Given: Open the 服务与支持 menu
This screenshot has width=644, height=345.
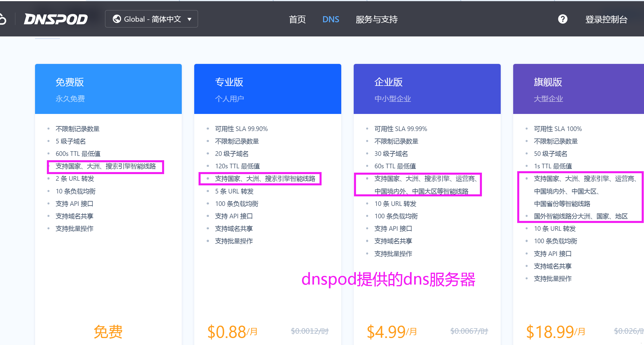Looking at the screenshot, I should point(376,19).
